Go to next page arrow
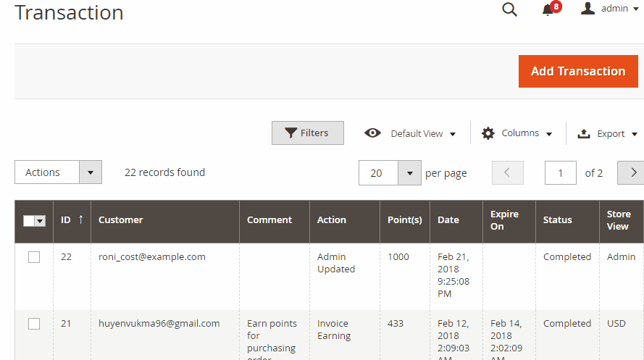The width and height of the screenshot is (644, 360). coord(631,173)
